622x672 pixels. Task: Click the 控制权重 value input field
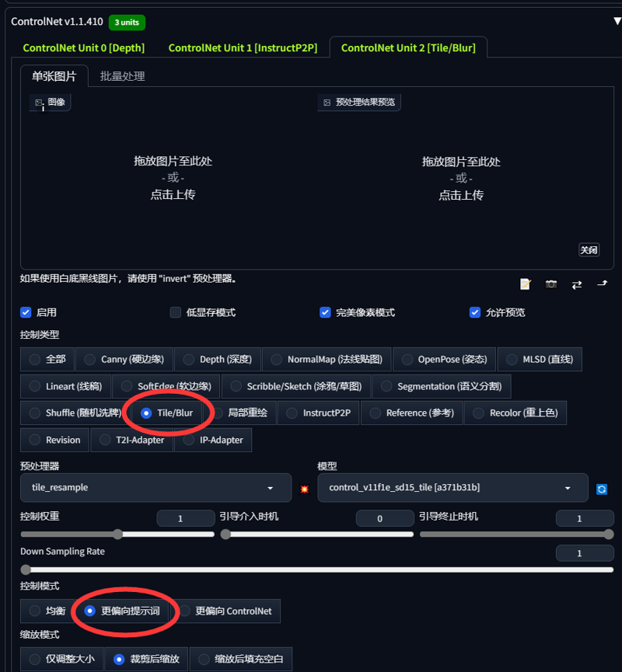(186, 518)
